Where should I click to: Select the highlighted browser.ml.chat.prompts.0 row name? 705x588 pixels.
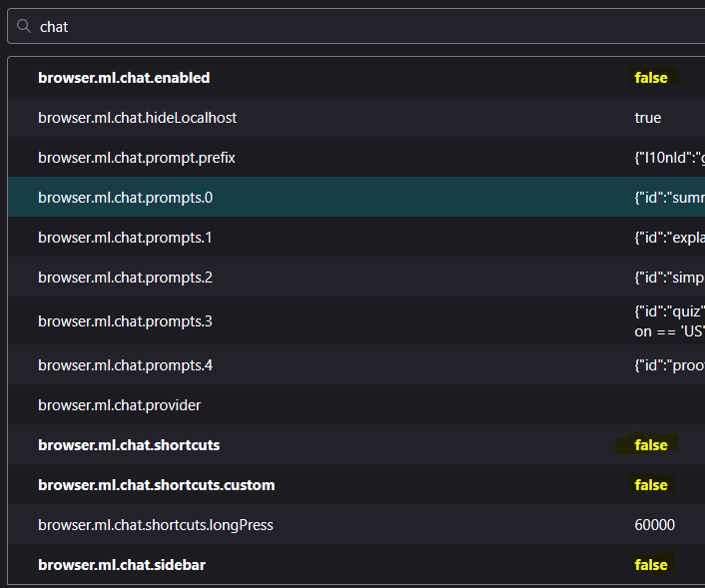pyautogui.click(x=126, y=198)
